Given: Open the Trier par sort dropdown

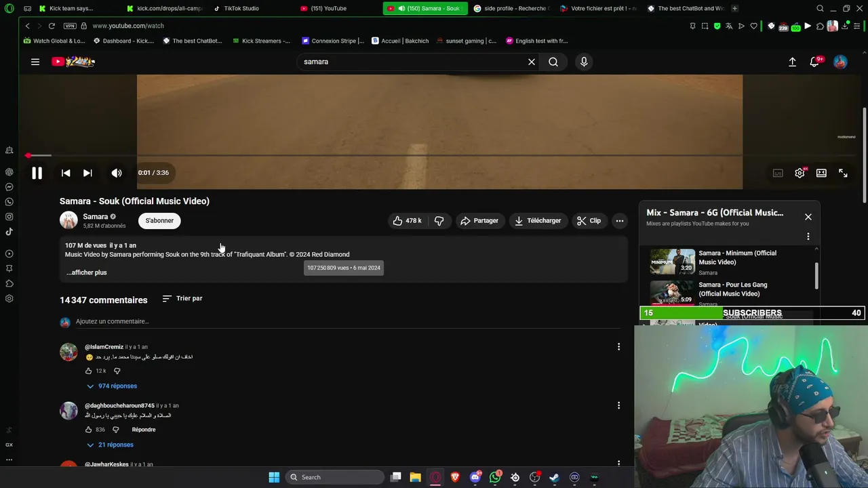Looking at the screenshot, I should 182,298.
